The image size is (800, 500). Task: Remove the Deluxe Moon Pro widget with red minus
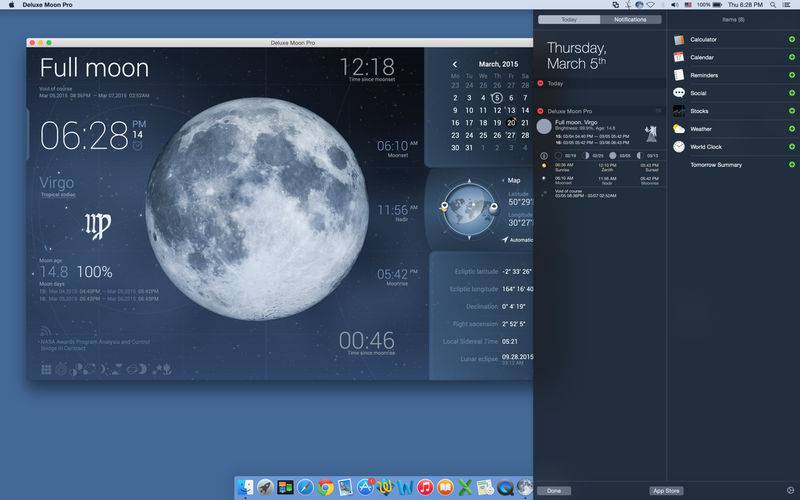pyautogui.click(x=540, y=111)
